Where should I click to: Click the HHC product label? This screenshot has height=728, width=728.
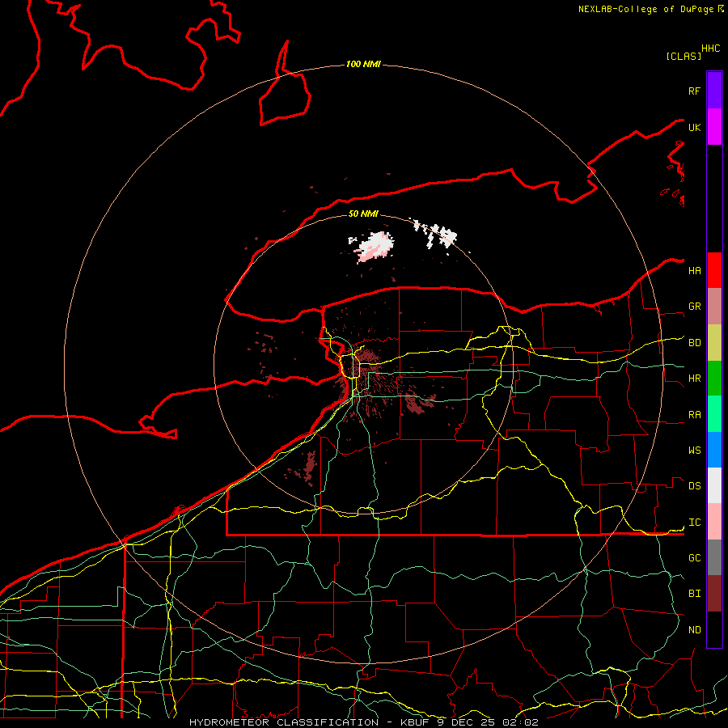point(710,49)
